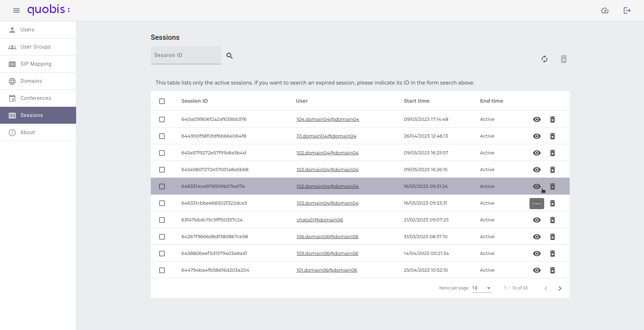The image size is (644, 330).
Task: Check the box for session 64267f9666d8df380867ce58
Action: tap(162, 237)
